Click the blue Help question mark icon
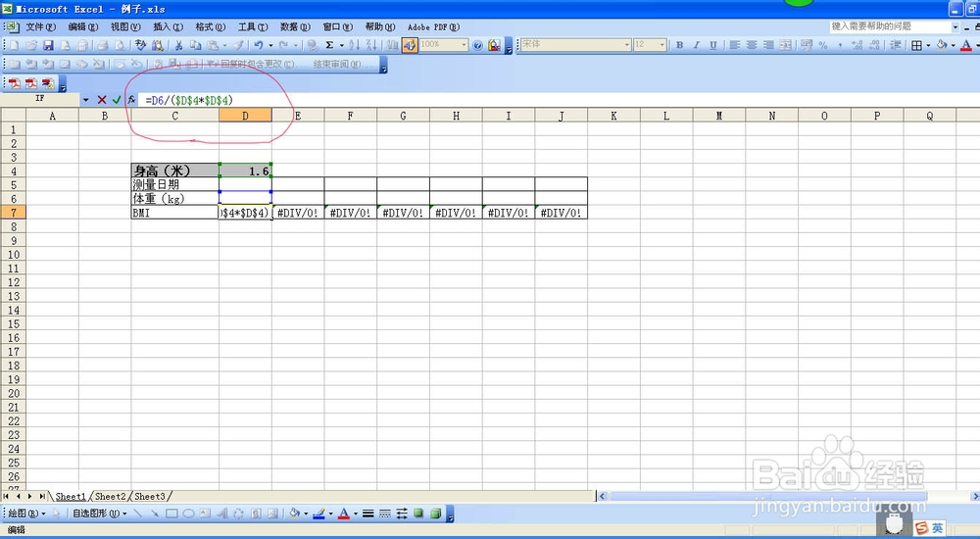Viewport: 980px width, 539px height. [x=477, y=45]
